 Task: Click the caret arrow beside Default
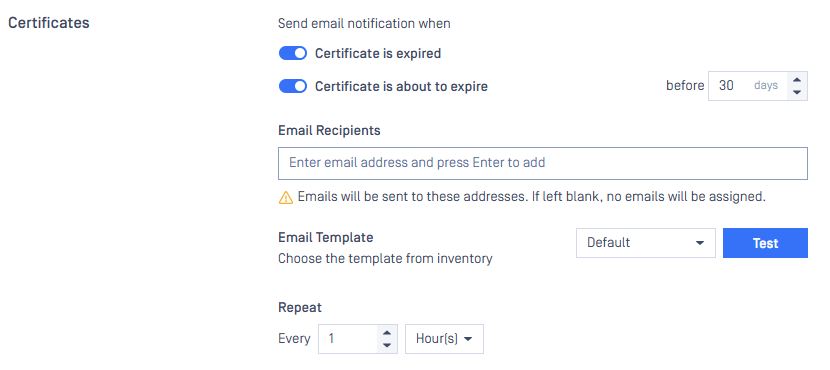pos(700,243)
